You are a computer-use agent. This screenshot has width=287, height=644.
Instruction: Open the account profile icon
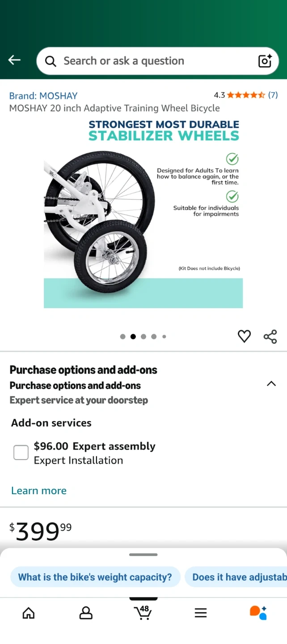point(86,613)
